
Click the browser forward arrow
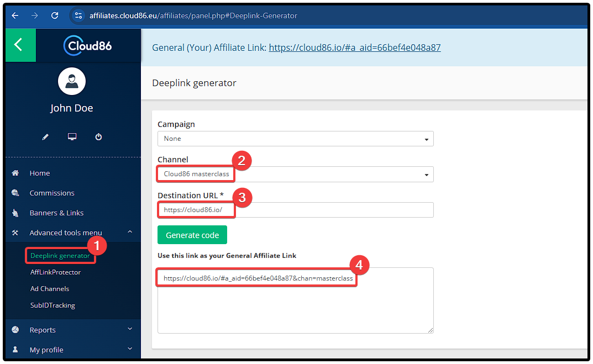point(35,15)
